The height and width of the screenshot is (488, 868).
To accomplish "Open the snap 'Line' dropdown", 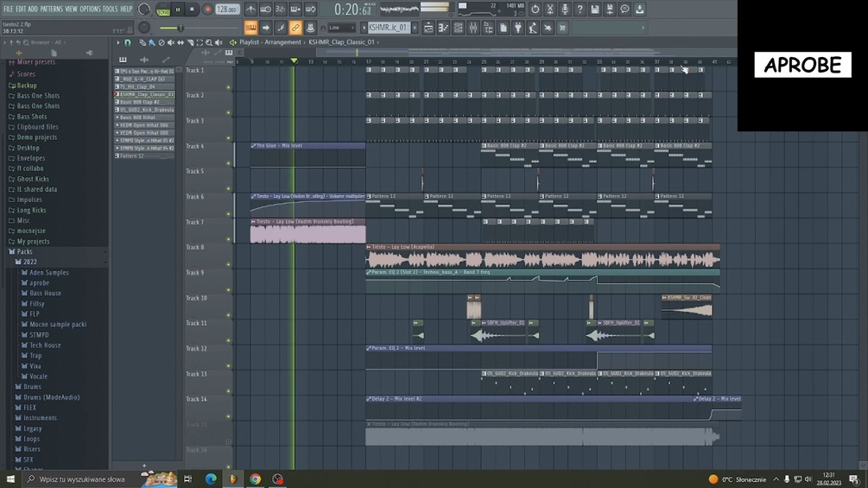I will (341, 28).
